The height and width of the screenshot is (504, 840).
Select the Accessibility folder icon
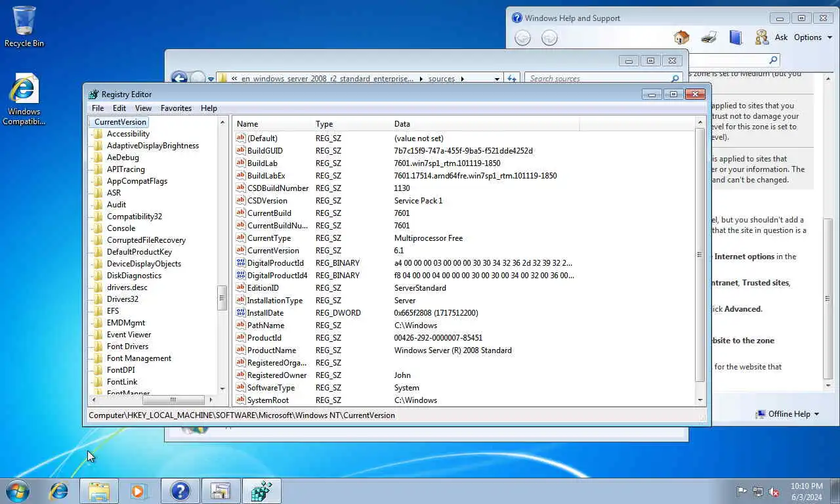tap(98, 134)
